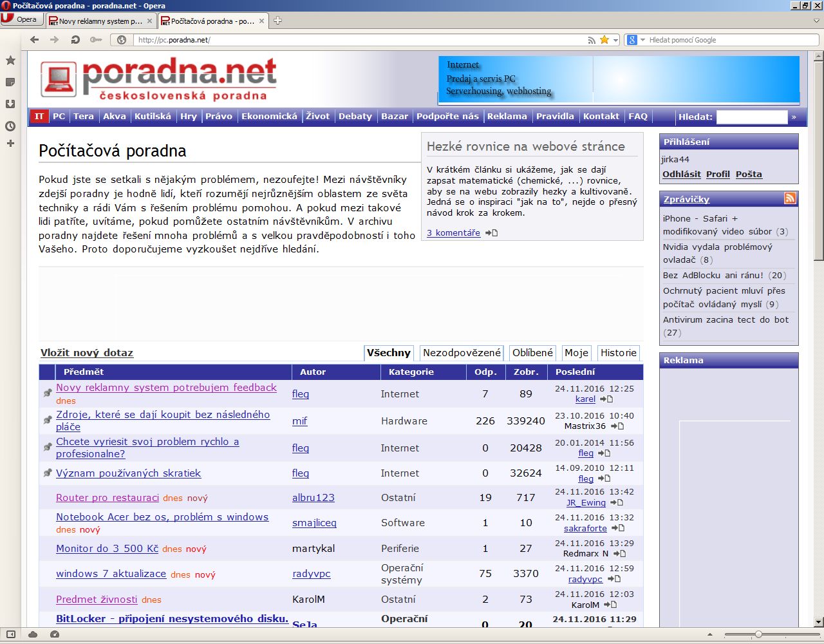The image size is (824, 644).
Task: Bookmark this page with the star icon
Action: tap(604, 40)
